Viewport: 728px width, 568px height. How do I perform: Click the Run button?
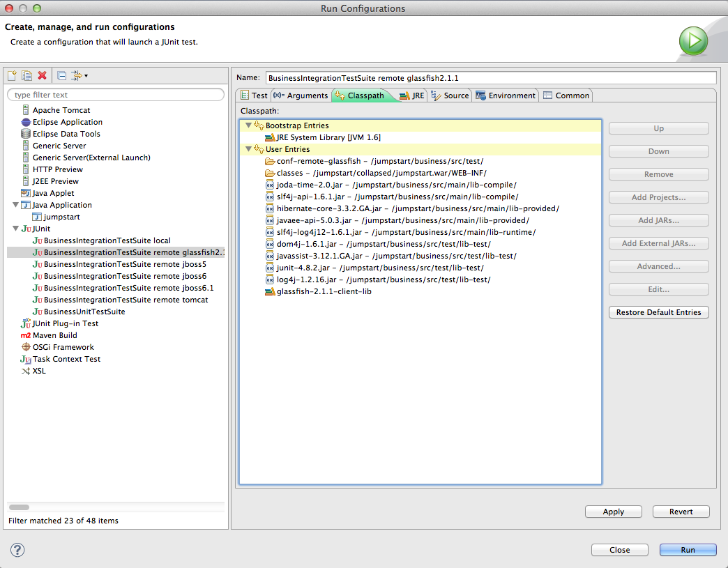[688, 550]
